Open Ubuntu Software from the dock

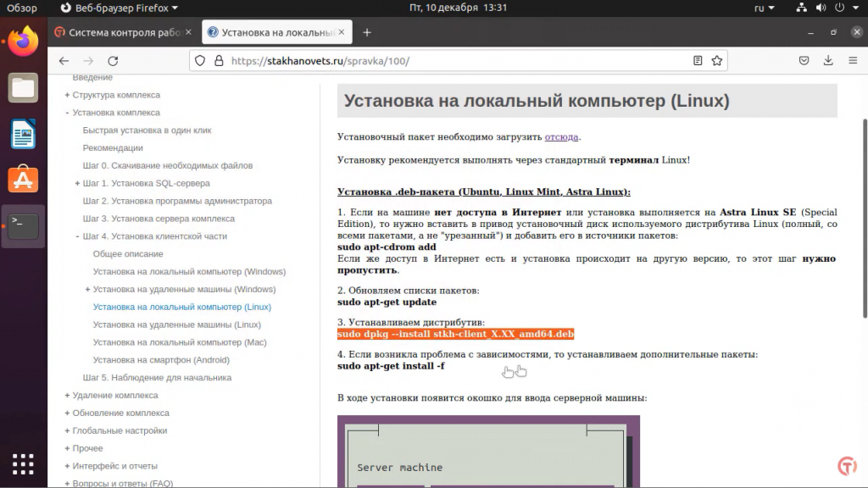click(23, 180)
